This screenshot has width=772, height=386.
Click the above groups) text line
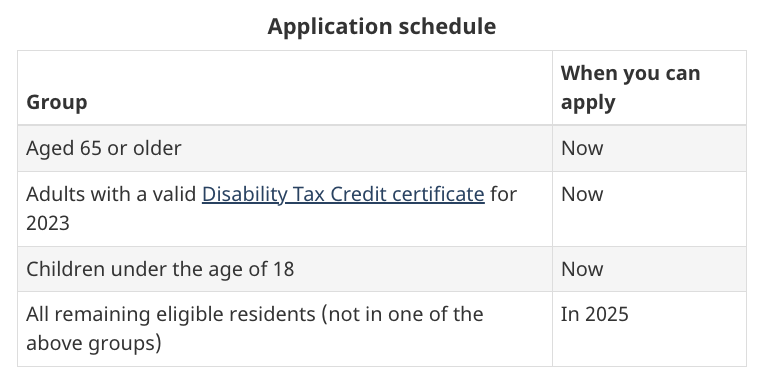(x=94, y=344)
